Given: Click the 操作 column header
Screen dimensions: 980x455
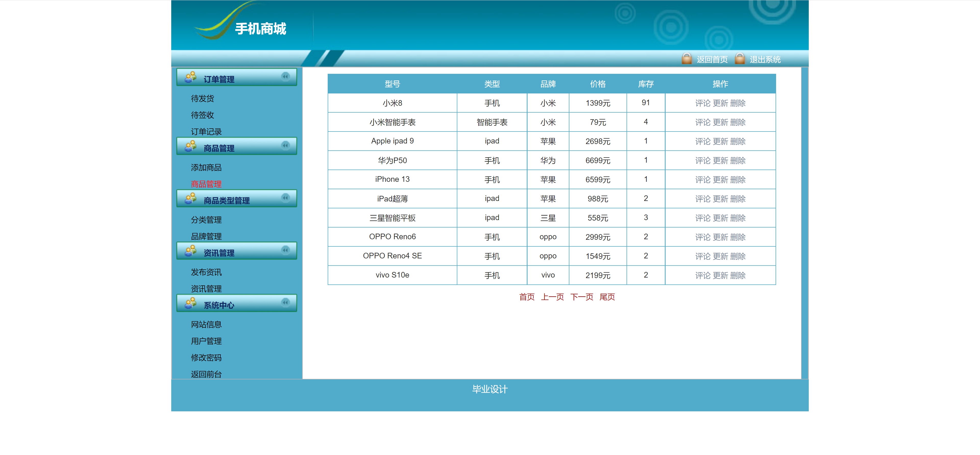Looking at the screenshot, I should (x=720, y=84).
